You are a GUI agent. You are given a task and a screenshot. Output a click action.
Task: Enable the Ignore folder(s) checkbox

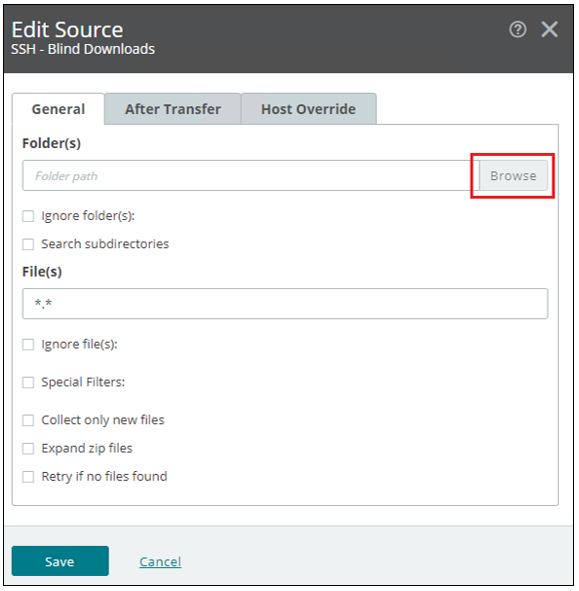(x=28, y=216)
